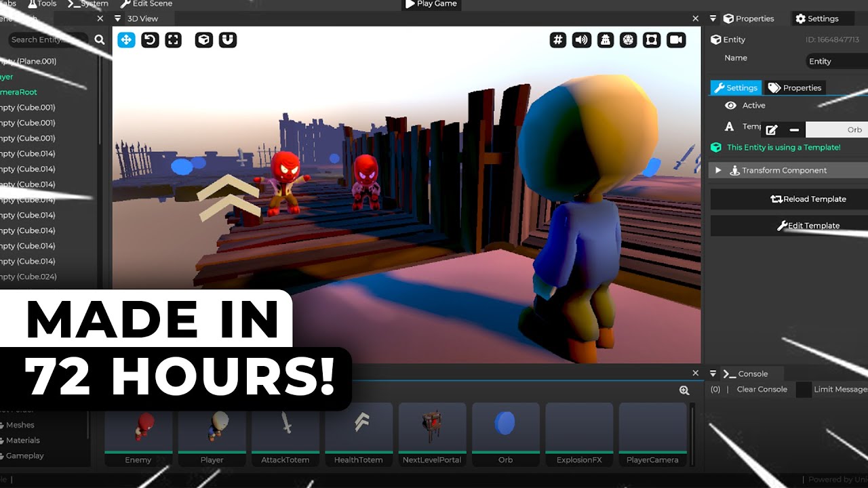Viewport: 868px width, 488px height.
Task: Switch to the top Settings gear tab
Action: [x=817, y=19]
